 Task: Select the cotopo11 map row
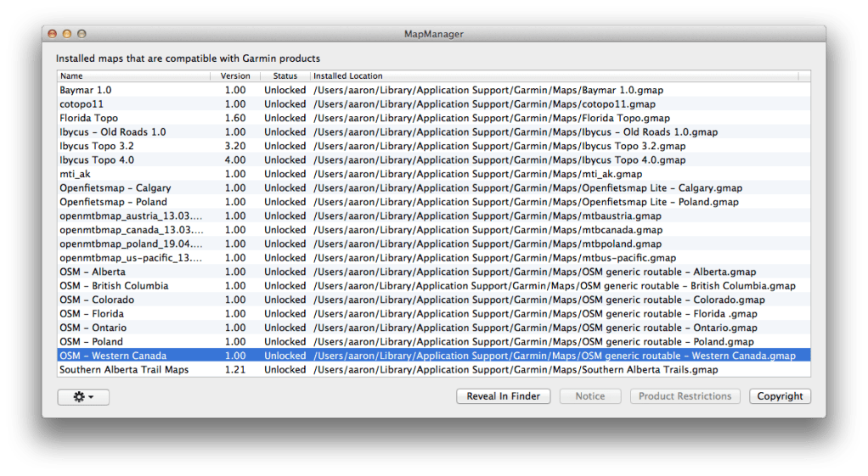(x=433, y=104)
